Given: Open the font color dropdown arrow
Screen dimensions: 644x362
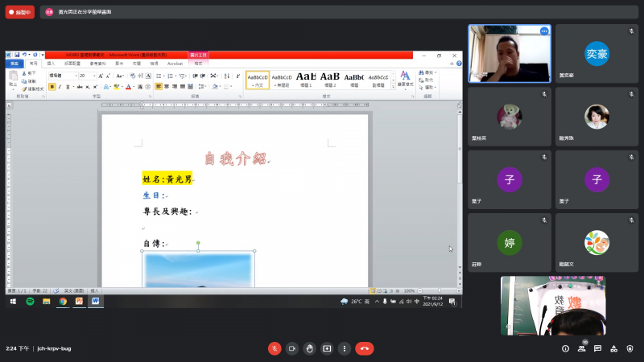Looking at the screenshot, I should tap(134, 87).
